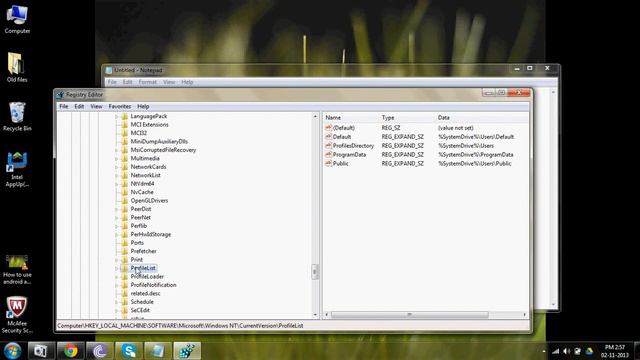Switch to Registry Editor taskbar icon
The height and width of the screenshot is (360, 640).
(x=187, y=351)
